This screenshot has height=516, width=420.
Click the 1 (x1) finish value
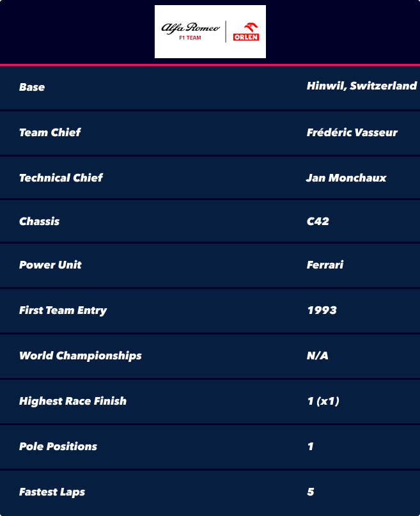coord(323,401)
